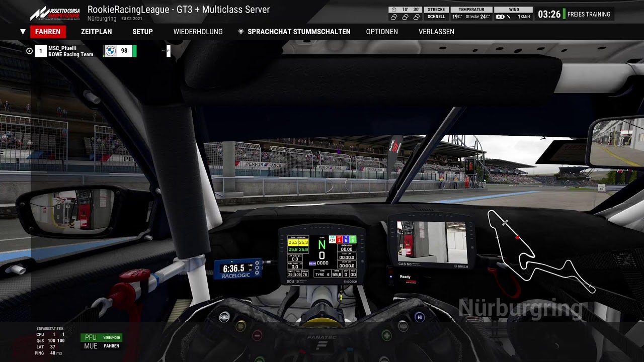The height and width of the screenshot is (362, 644).
Task: Click the current weather cloud icon
Action: tap(394, 17)
